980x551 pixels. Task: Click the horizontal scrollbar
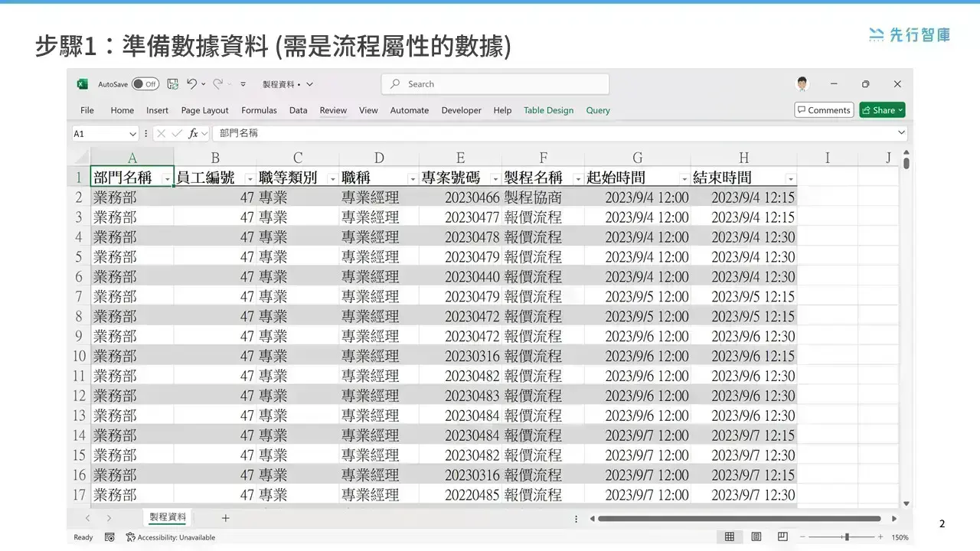(739, 518)
